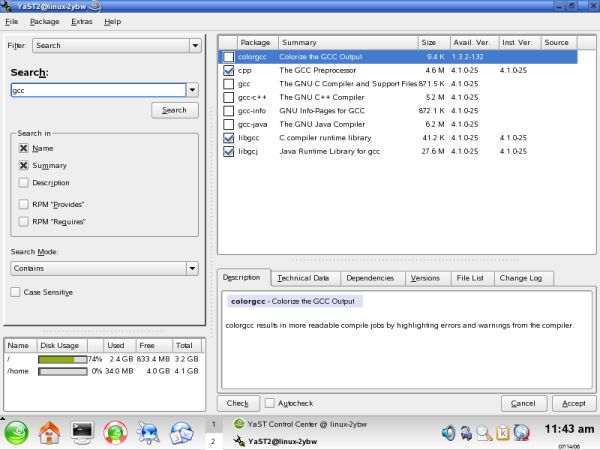Viewport: 600px width, 450px height.
Task: Click the 11:43 am clock
Action: 569,429
